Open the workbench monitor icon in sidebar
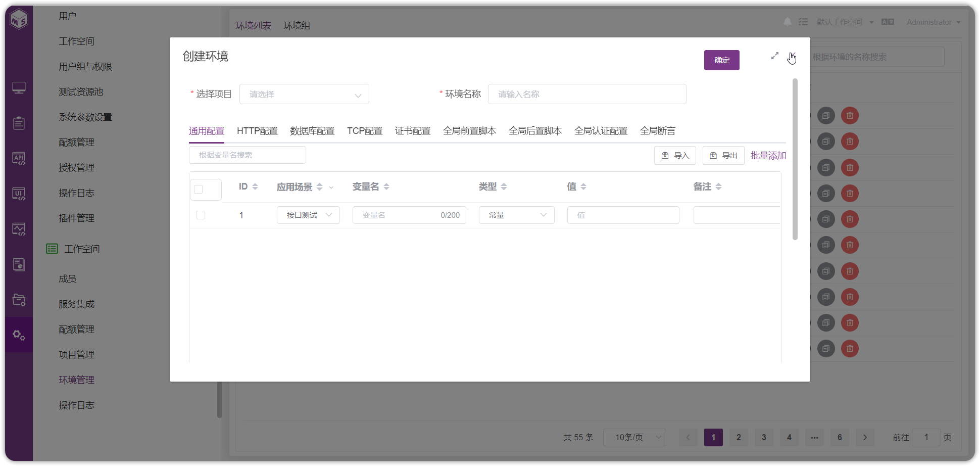Image resolution: width=980 pixels, height=466 pixels. (x=19, y=88)
